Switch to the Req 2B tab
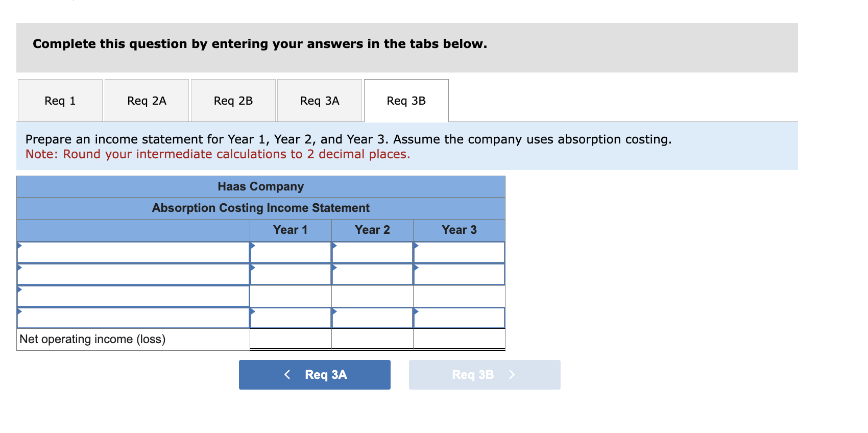This screenshot has height=433, width=868. coord(233,100)
